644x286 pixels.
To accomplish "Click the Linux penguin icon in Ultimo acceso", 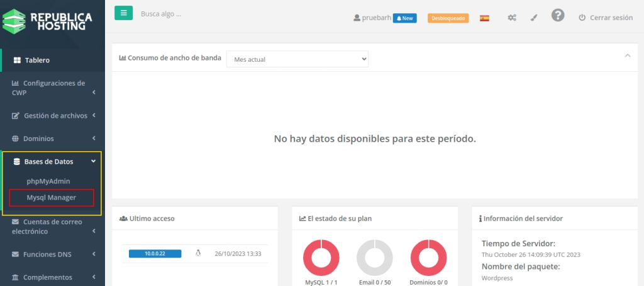I will click(198, 254).
